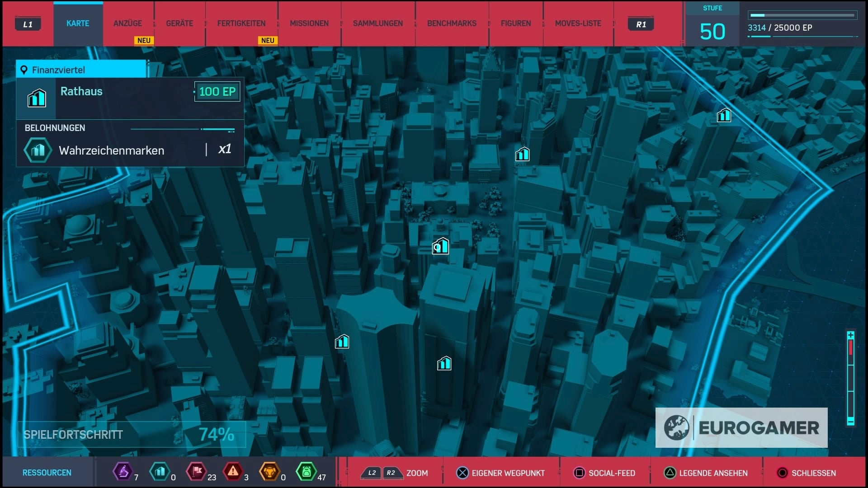Click the Finanzviertel district header
Screen dimensions: 868x488
[81, 69]
